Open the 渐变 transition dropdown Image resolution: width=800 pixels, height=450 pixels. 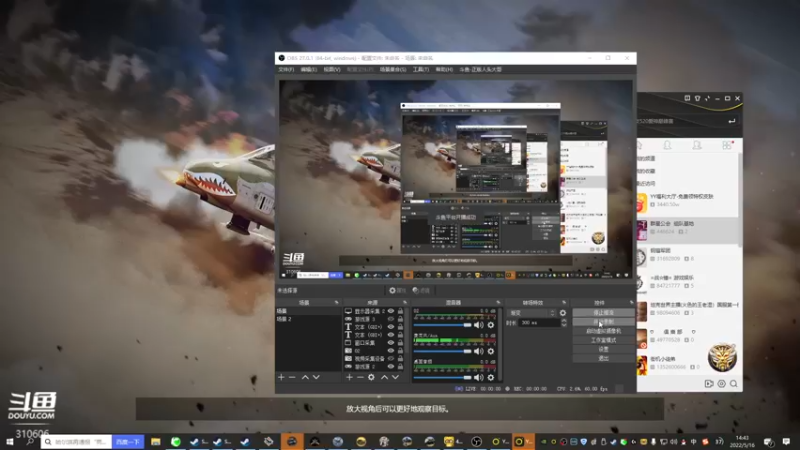tap(532, 313)
